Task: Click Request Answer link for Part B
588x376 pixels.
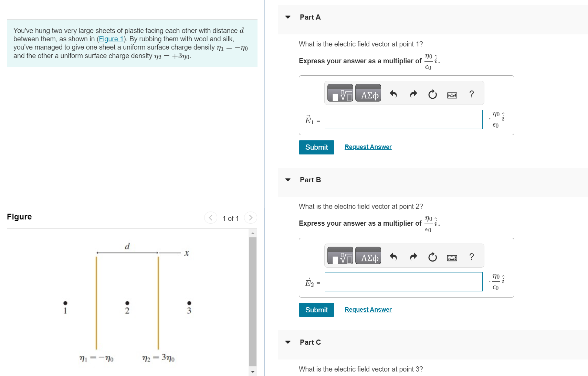Action: tap(368, 309)
